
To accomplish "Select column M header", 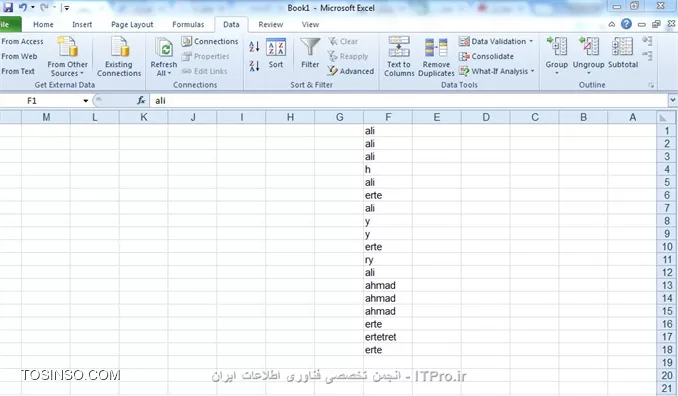I will tap(46, 117).
